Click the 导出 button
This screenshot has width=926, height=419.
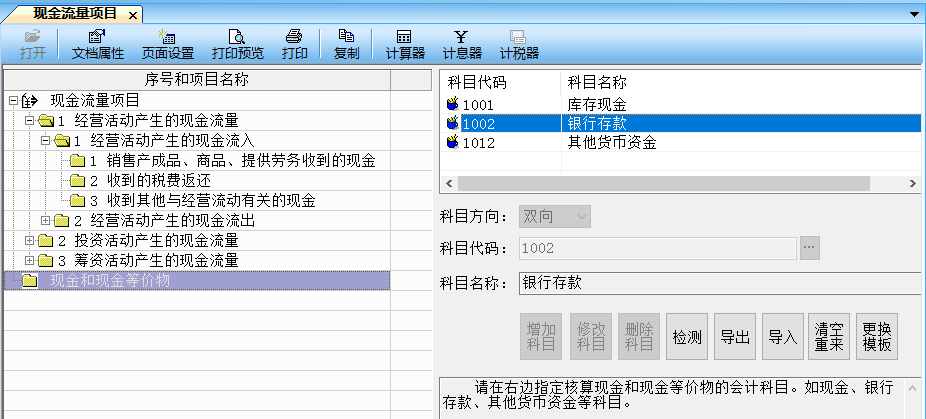[x=735, y=337]
